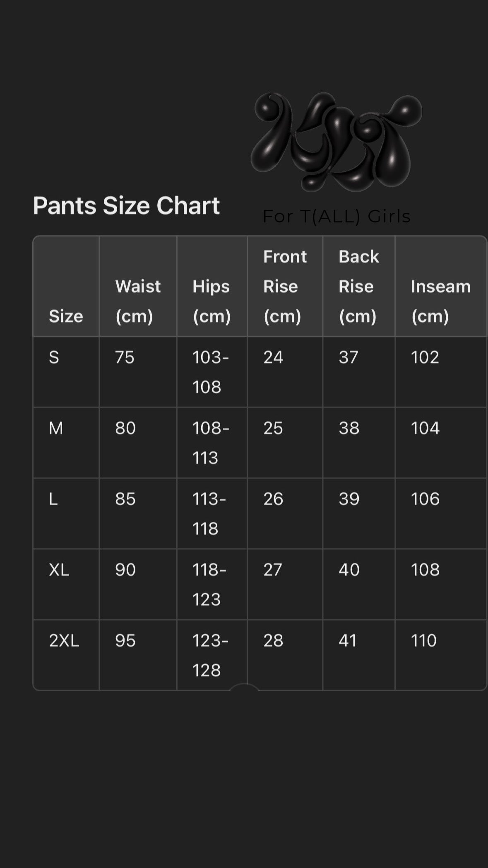
Task: Click the For T(ALL) Girls tagline
Action: 337,216
